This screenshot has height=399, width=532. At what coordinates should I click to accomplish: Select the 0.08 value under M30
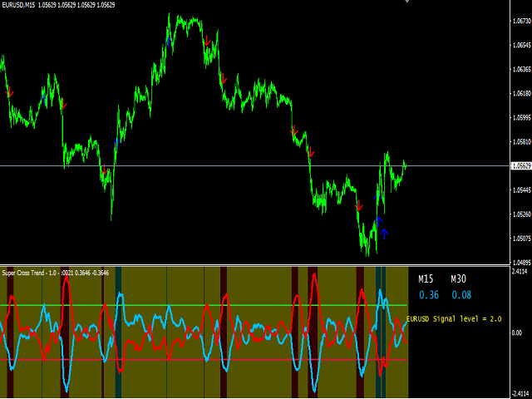461,294
